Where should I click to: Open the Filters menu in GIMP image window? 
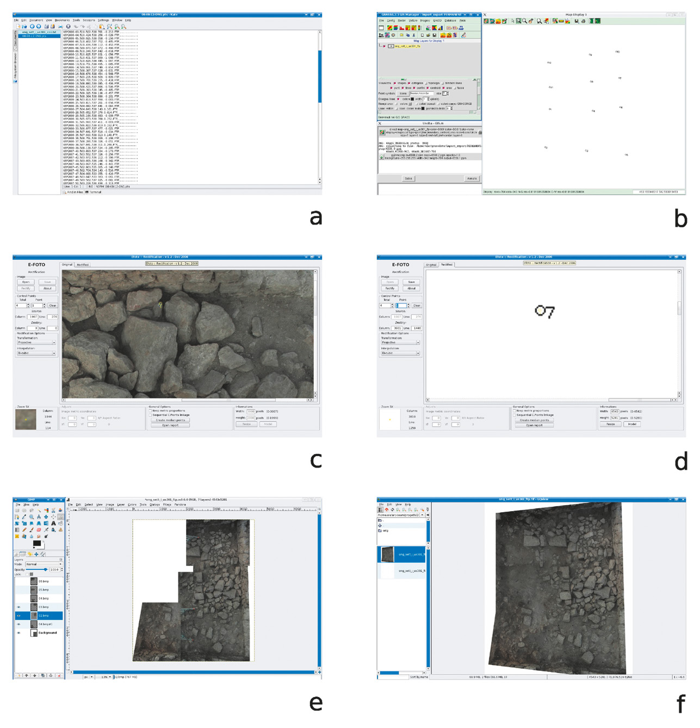pos(167,505)
